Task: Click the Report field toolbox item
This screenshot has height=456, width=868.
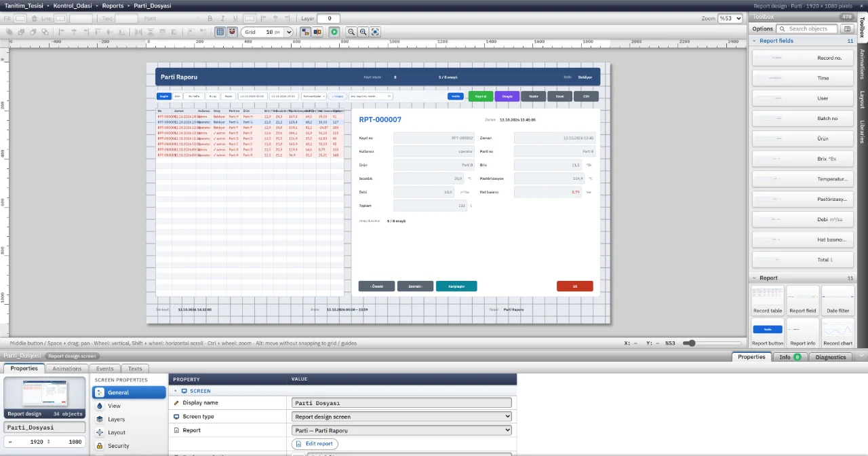Action: pyautogui.click(x=803, y=300)
